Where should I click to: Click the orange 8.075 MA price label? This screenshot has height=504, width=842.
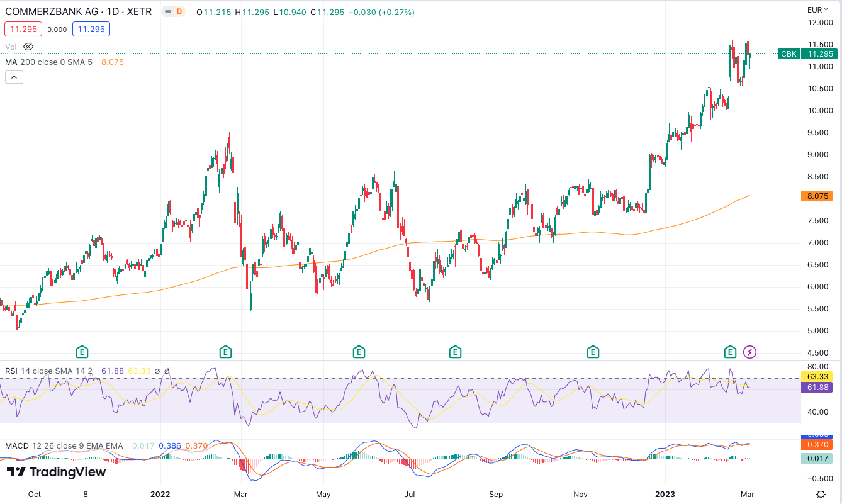(x=817, y=196)
